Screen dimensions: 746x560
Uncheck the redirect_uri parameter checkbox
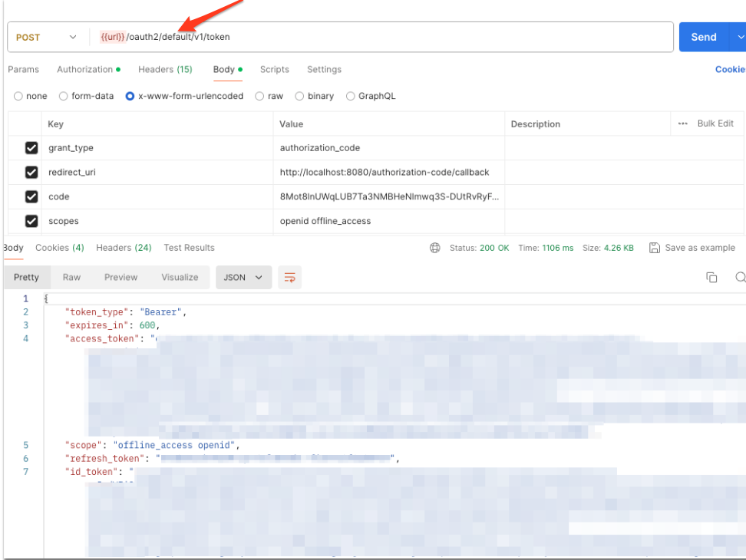pyautogui.click(x=31, y=173)
